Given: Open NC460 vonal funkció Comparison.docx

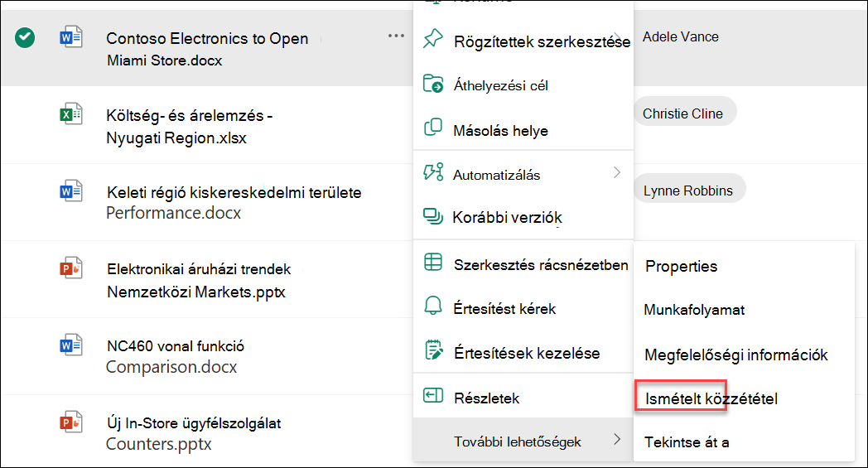Looking at the screenshot, I should click(x=175, y=356).
